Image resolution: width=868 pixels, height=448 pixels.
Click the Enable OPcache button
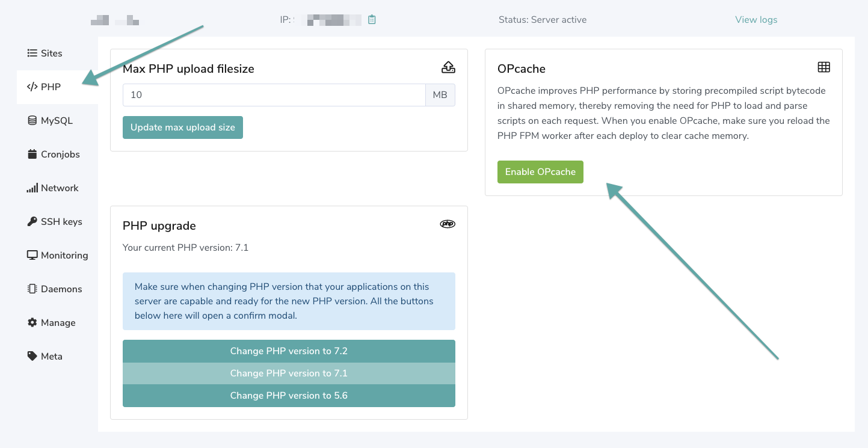(540, 172)
